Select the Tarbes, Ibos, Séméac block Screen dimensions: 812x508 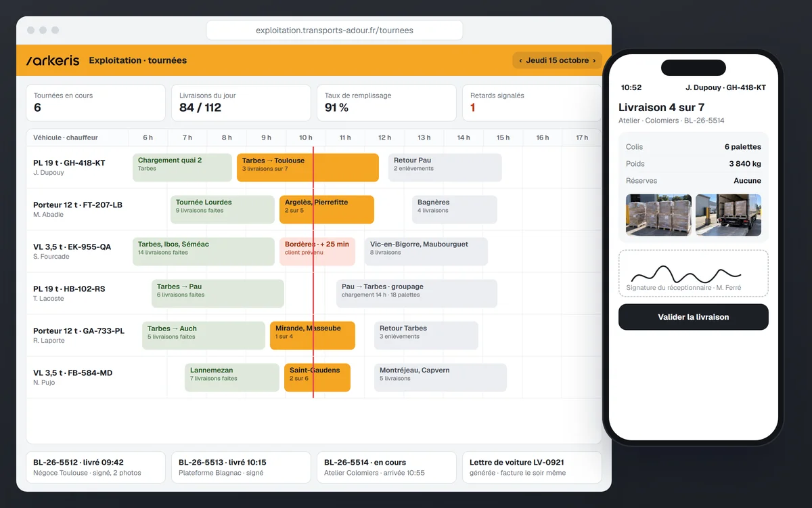pyautogui.click(x=204, y=251)
